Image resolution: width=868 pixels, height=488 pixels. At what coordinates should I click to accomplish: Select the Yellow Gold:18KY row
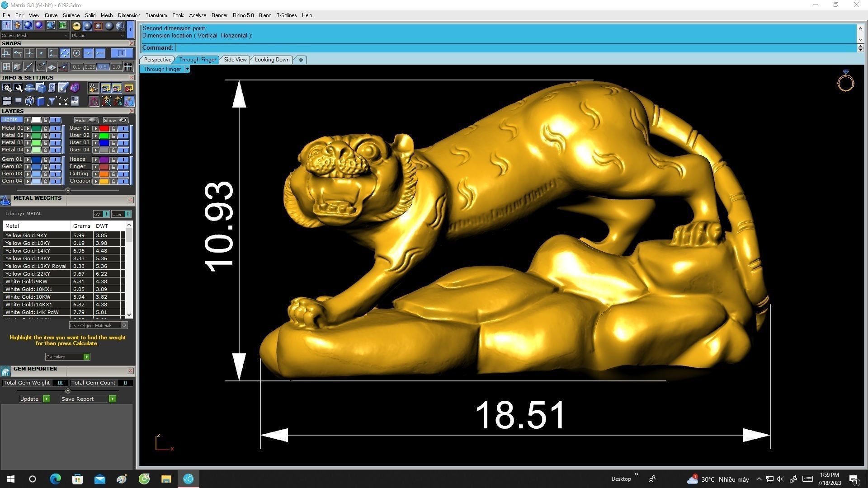pos(63,258)
